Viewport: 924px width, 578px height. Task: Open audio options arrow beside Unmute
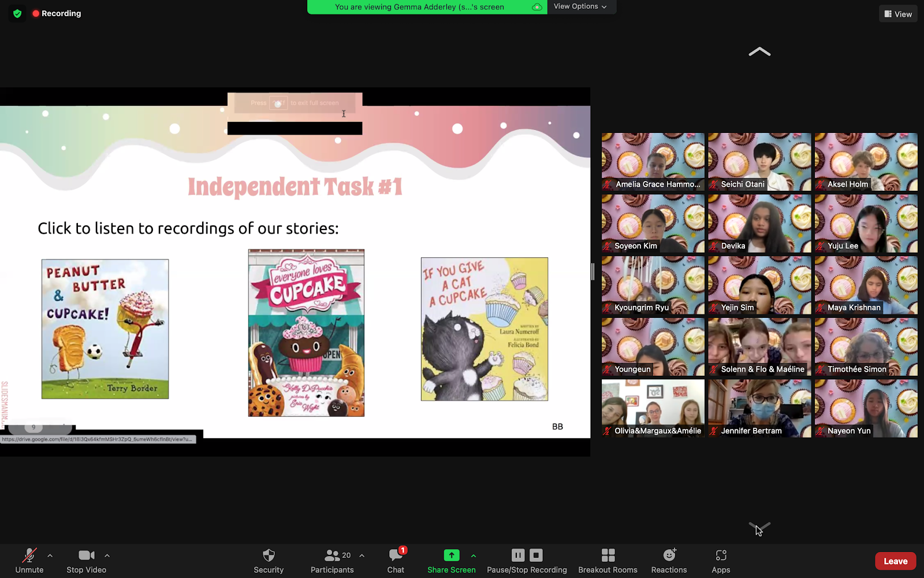point(50,555)
